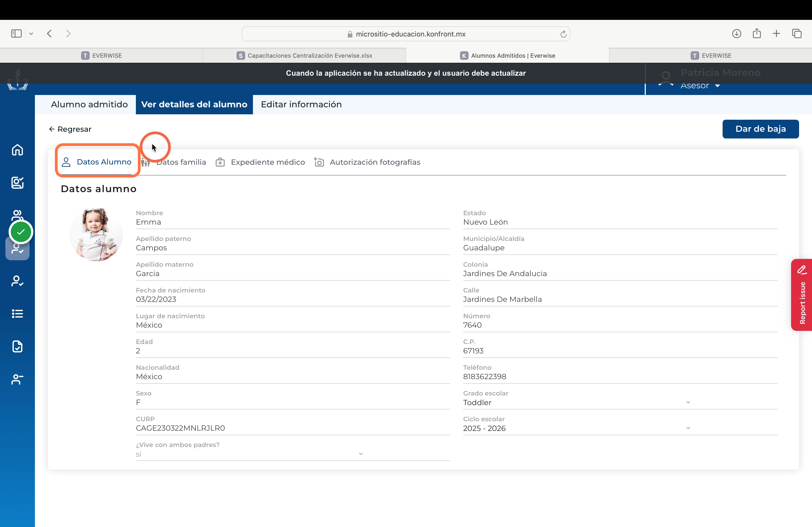Screen dimensions: 812x527
Task: Open Expediente médico sub-tab
Action: click(260, 162)
